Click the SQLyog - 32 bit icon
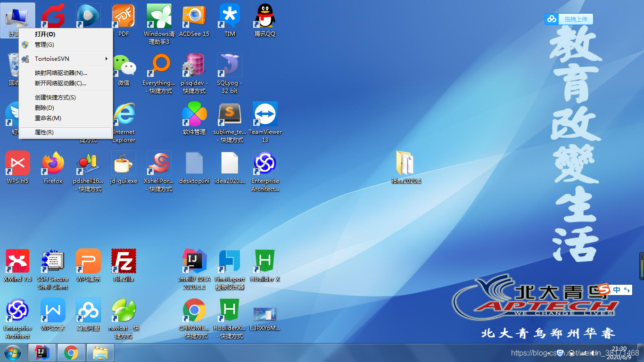The width and height of the screenshot is (644, 362). point(230,65)
